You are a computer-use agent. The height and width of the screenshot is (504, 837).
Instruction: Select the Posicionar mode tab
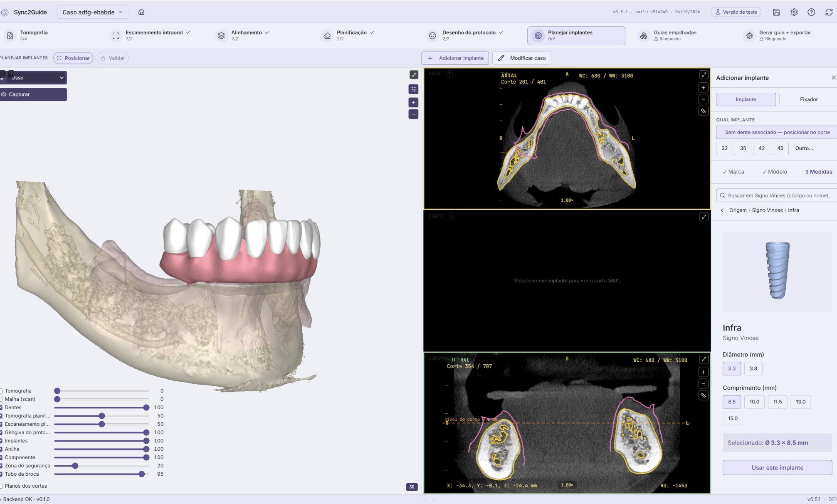(x=73, y=58)
